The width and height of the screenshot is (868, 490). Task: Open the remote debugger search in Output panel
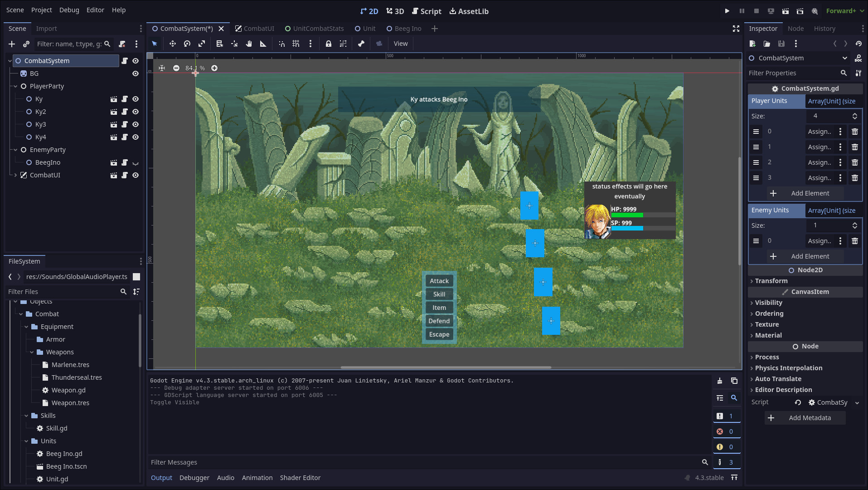734,398
